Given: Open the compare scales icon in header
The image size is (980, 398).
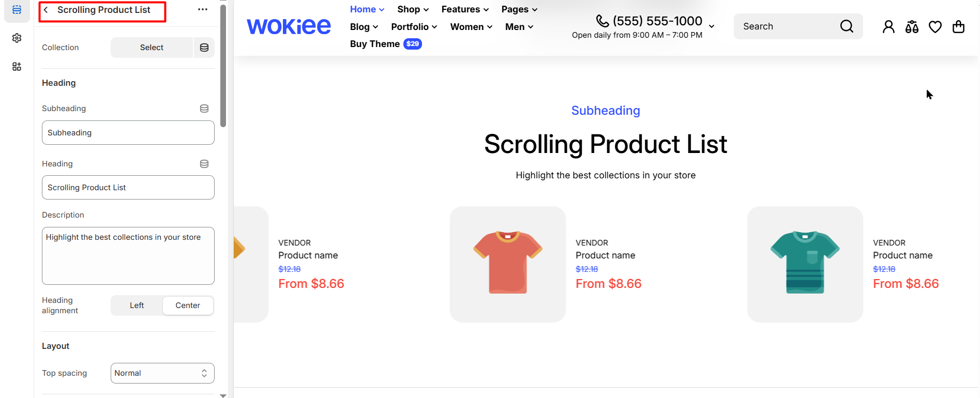Looking at the screenshot, I should click(x=912, y=27).
